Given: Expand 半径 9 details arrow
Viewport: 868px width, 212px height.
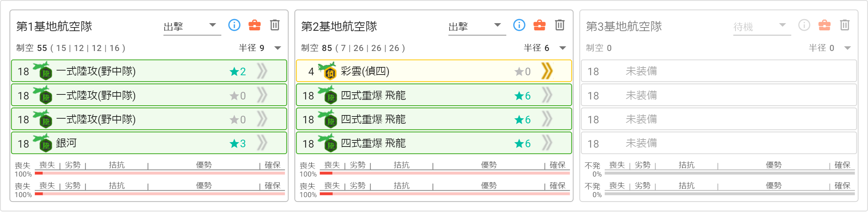Looking at the screenshot, I should coord(278,48).
